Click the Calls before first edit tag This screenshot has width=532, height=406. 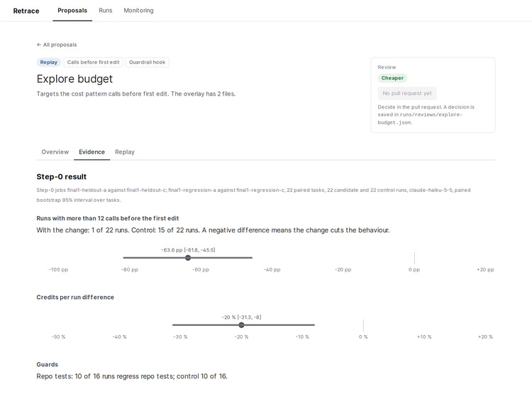(x=94, y=62)
